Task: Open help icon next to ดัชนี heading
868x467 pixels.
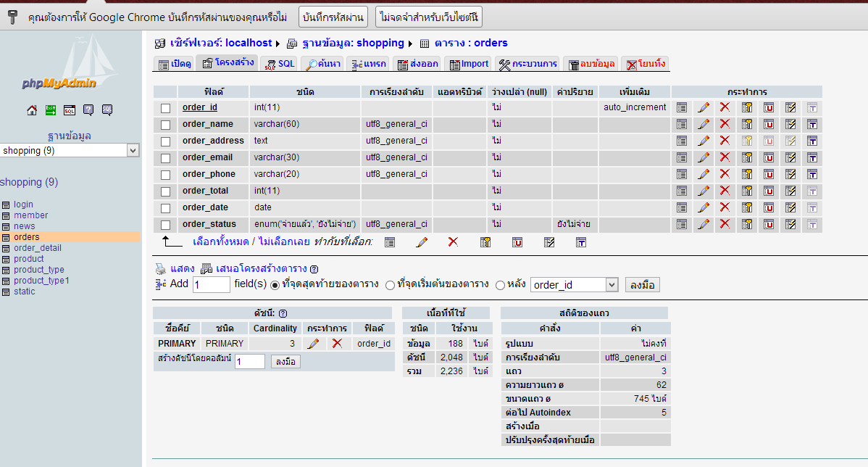Action: (283, 313)
